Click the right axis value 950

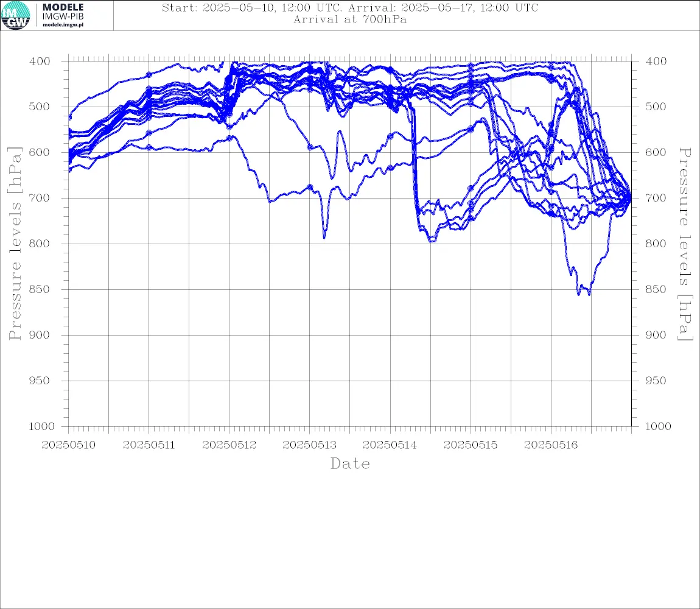coord(656,381)
